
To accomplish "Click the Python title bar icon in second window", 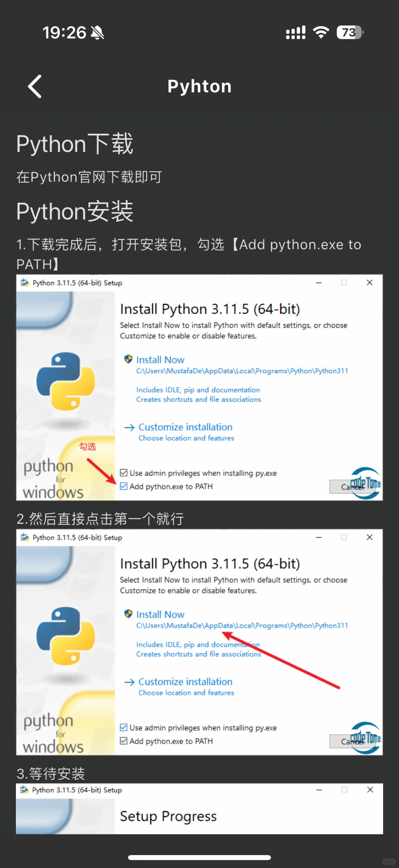I will coord(25,537).
